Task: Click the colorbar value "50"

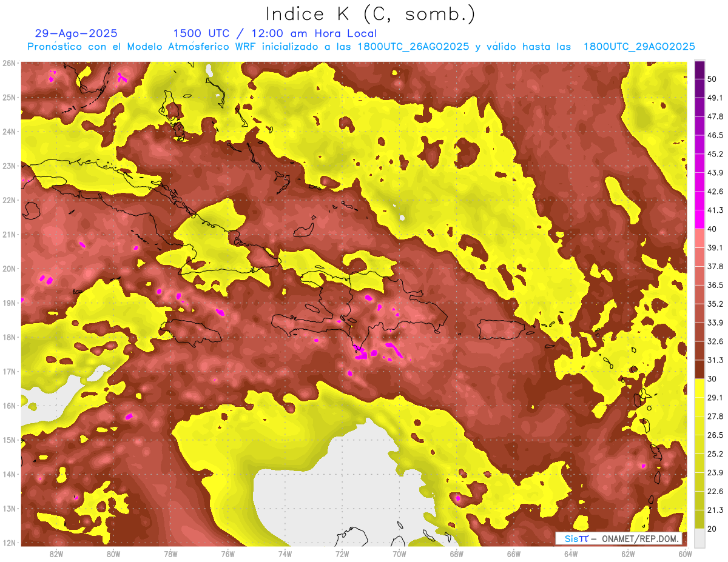Action: click(x=713, y=79)
